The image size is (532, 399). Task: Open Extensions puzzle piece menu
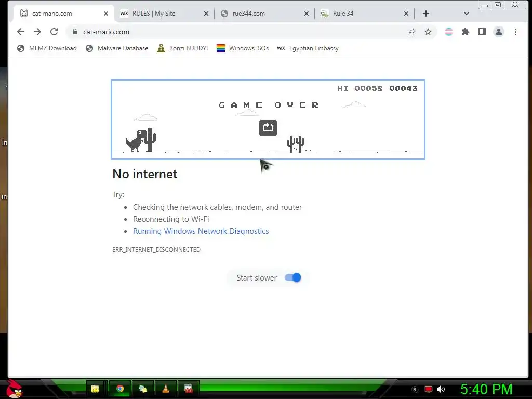click(x=465, y=32)
